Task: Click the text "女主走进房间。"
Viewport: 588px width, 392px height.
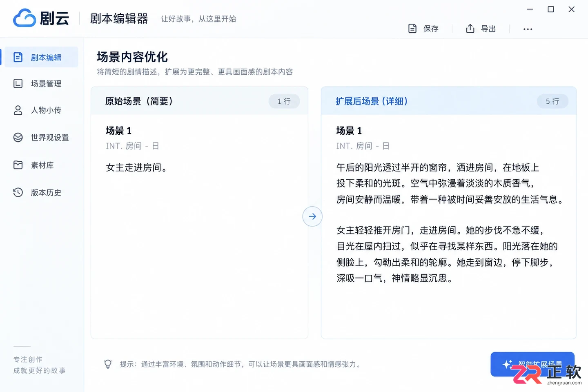Action: pyautogui.click(x=136, y=167)
